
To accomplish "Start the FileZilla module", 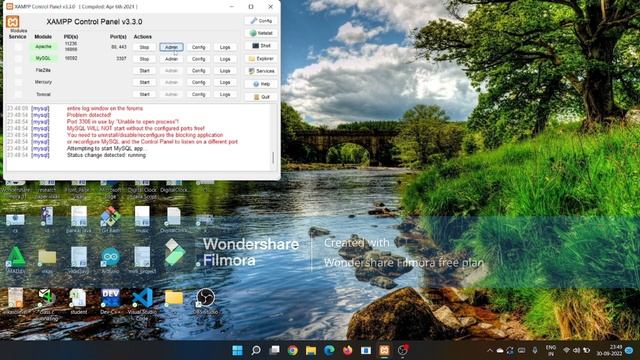I will pyautogui.click(x=144, y=71).
